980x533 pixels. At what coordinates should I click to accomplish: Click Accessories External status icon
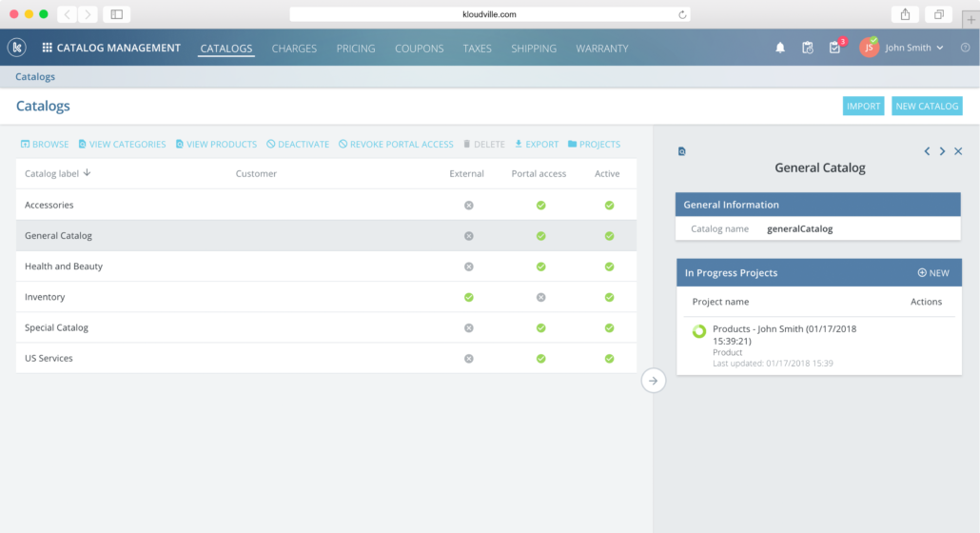click(x=469, y=205)
